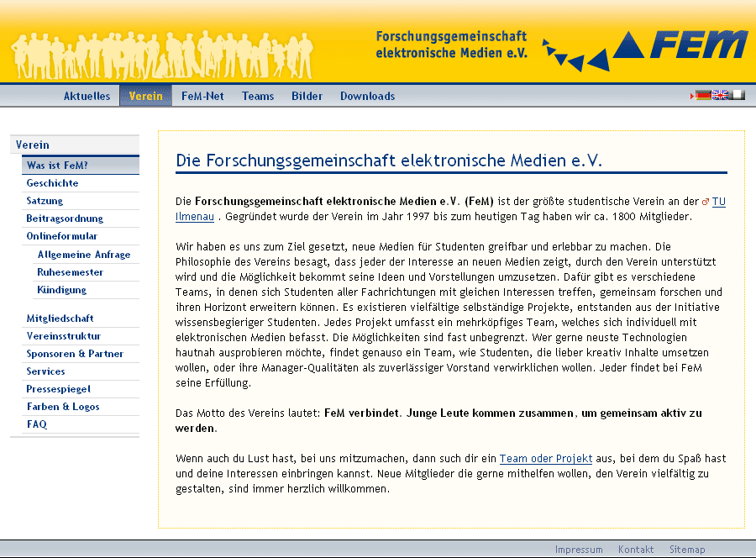Click the page heading 'Die Forschungsgemeinschaft elektronische Medien e.V.'
Screen dimensions: 756x558
pyautogui.click(x=389, y=161)
